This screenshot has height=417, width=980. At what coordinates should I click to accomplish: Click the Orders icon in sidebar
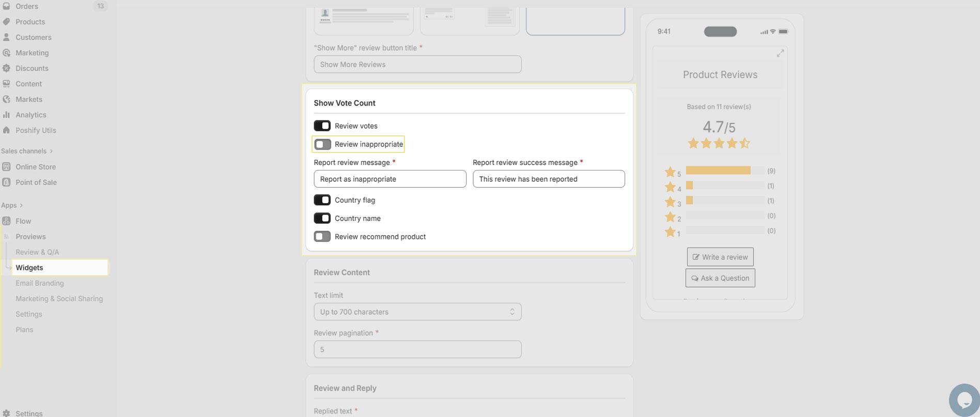click(6, 6)
